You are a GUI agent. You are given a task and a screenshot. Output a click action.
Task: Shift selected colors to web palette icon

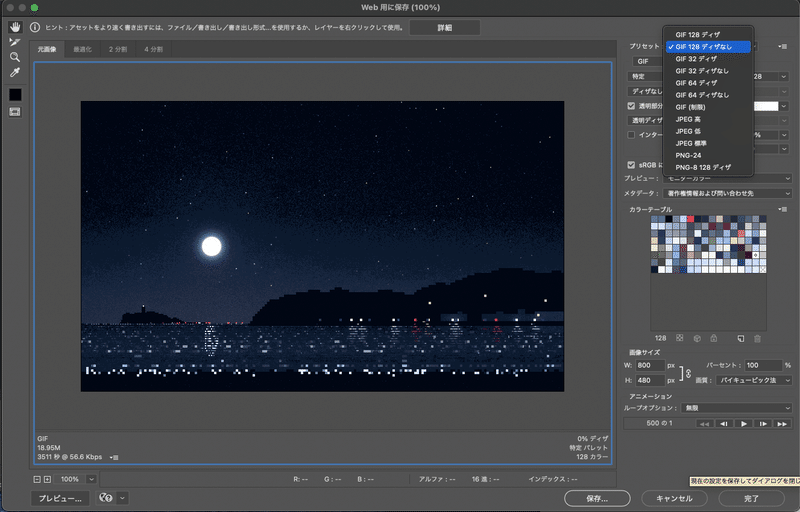tap(697, 338)
